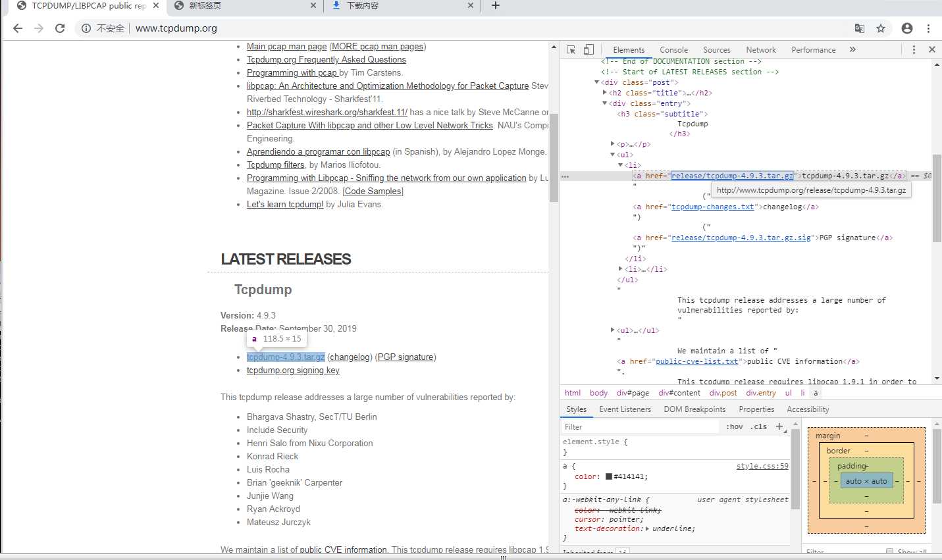Go back to the previous page
Image resolution: width=942 pixels, height=560 pixels.
click(x=18, y=28)
